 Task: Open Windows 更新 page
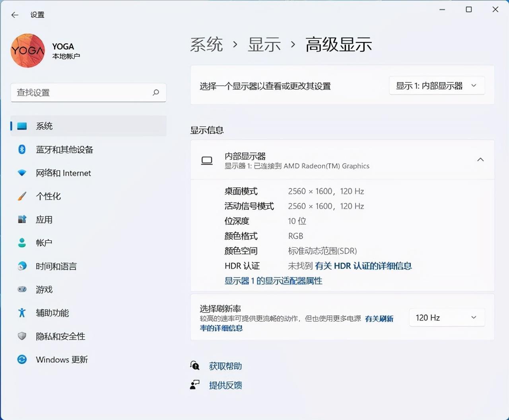[88, 360]
